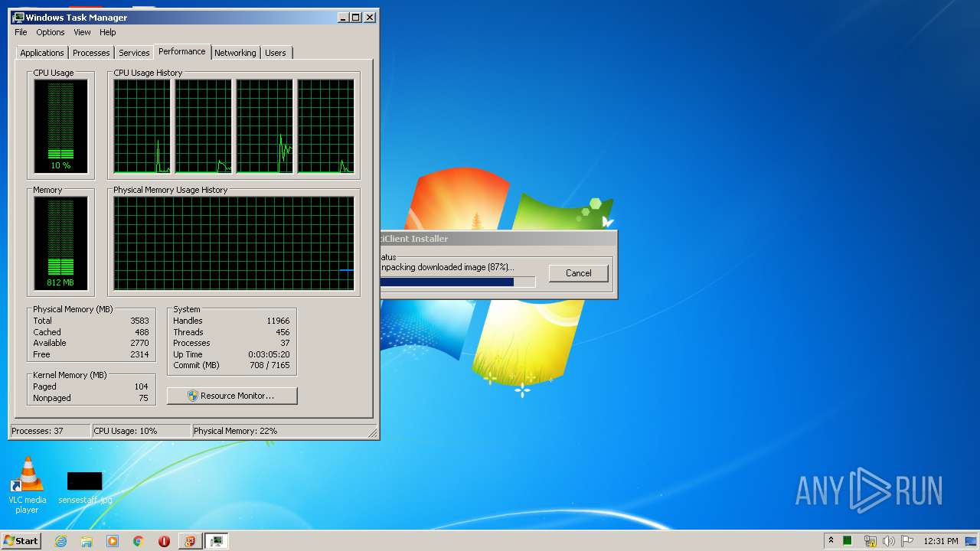This screenshot has width=980, height=551.
Task: Click the Nonpaged kernel memory 75
Action: tap(143, 398)
